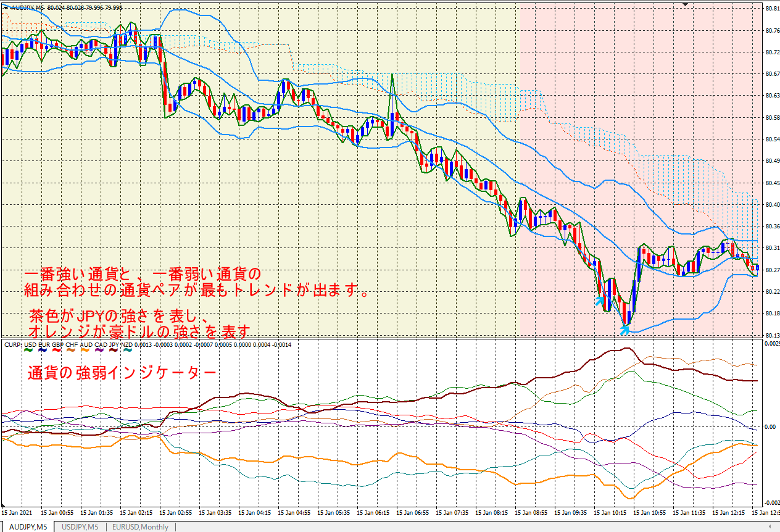Image resolution: width=780 pixels, height=532 pixels.
Task: Click the indicator value 0.0002
Action: tap(183, 344)
